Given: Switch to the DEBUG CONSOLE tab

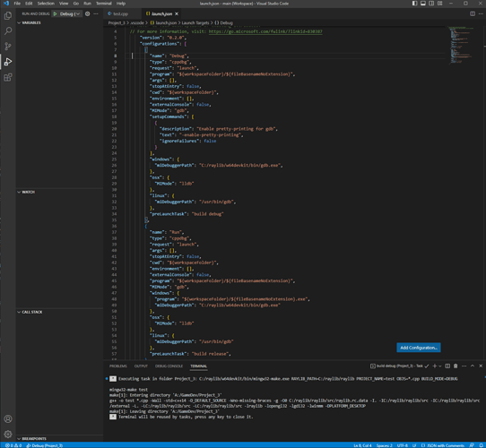Looking at the screenshot, I should click(169, 366).
